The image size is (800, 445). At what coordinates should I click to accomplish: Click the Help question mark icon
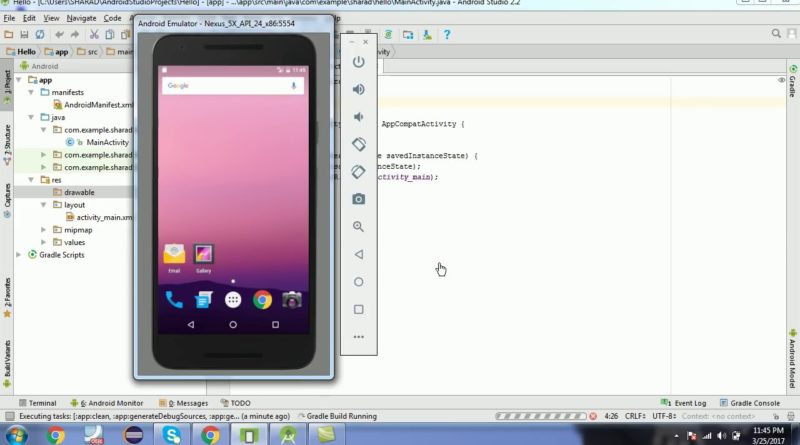coord(447,35)
